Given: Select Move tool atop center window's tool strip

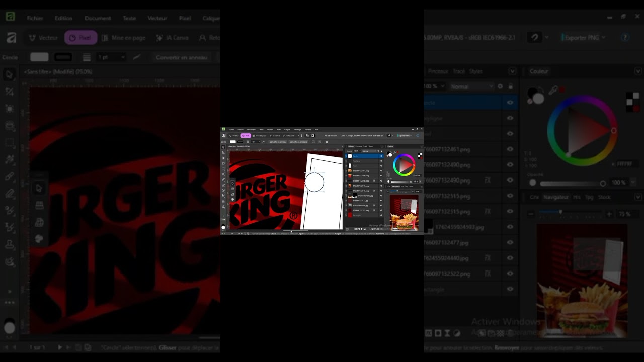Looking at the screenshot, I should click(x=223, y=147).
